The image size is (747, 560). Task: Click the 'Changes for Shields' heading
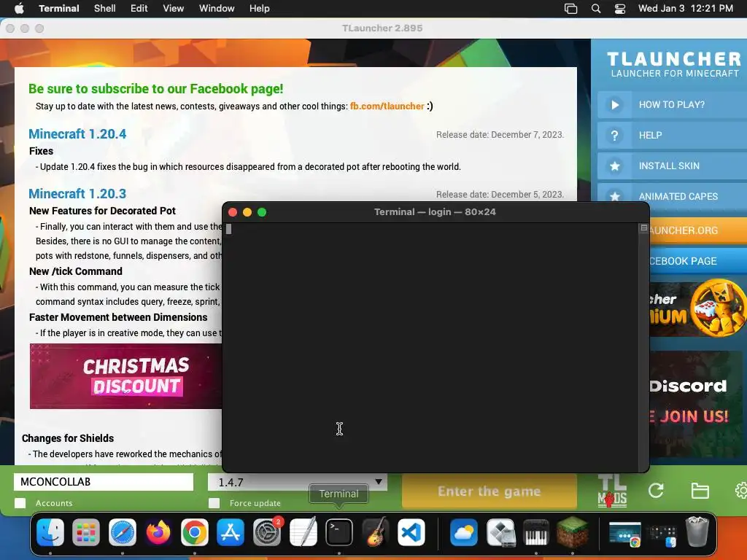[68, 438]
